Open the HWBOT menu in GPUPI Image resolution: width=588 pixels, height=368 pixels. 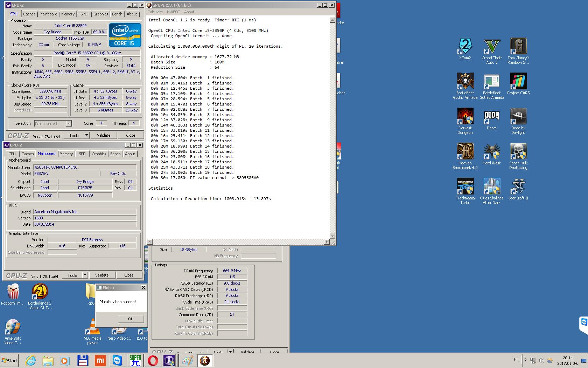point(173,12)
